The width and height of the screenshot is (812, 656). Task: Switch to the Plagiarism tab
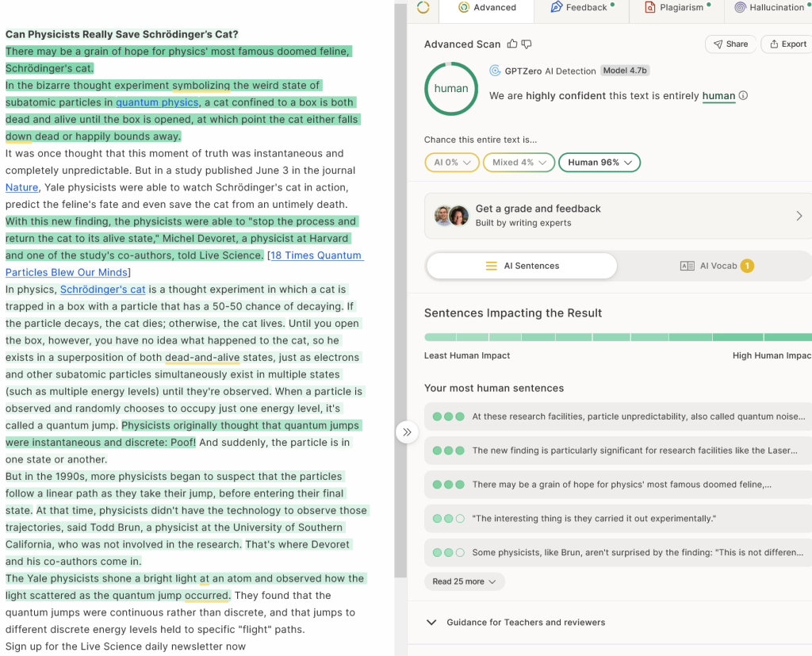point(676,7)
